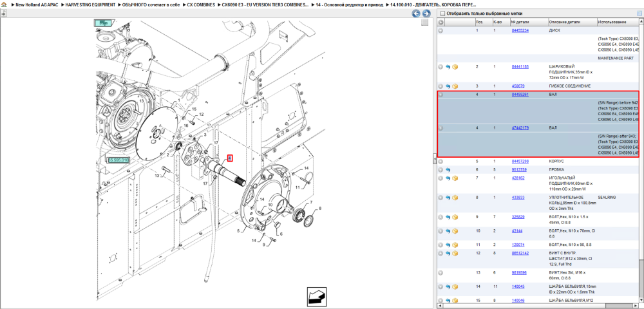Viewport: 644px width, 309px height.
Task: Click the package icon for part 458679
Action: point(455,87)
